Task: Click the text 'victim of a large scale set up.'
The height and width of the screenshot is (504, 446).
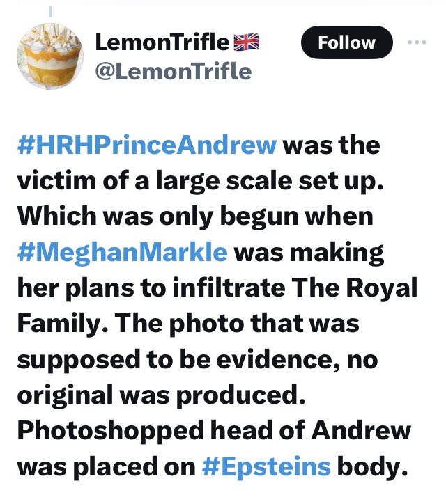Action: pos(200,181)
